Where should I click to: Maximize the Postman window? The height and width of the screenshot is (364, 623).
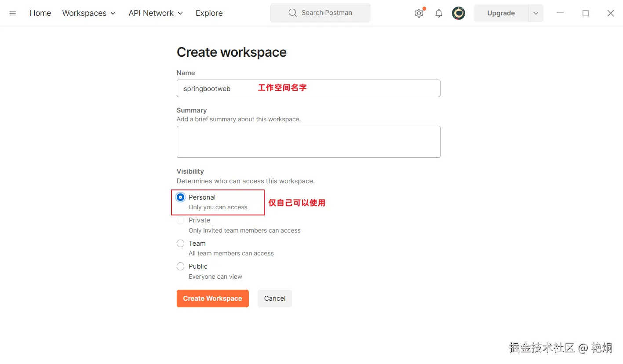[x=586, y=13]
